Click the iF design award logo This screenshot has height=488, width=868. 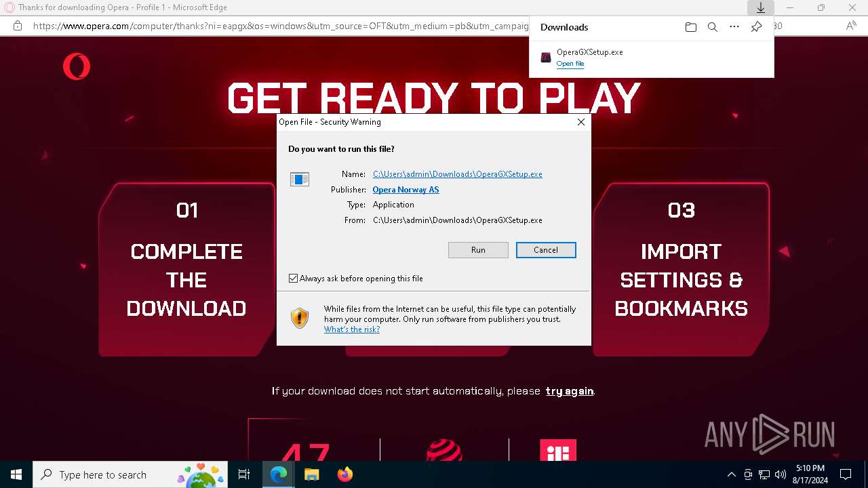coord(558,451)
